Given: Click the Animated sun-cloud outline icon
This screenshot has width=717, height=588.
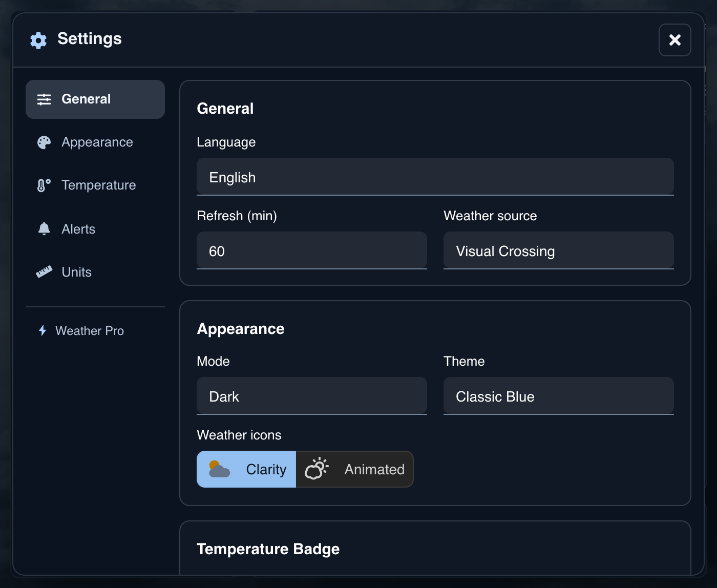Looking at the screenshot, I should (317, 469).
